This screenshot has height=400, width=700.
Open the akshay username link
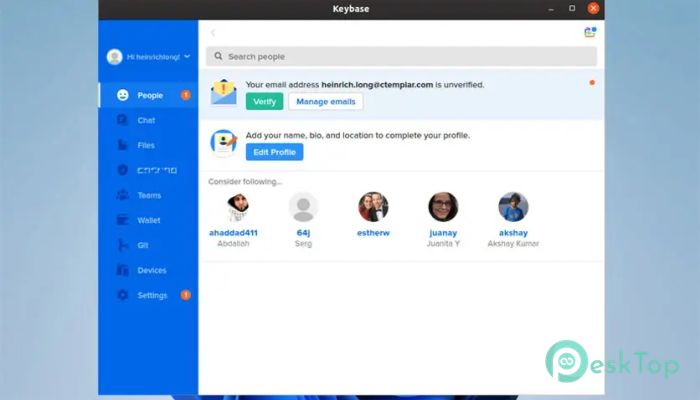(x=513, y=233)
